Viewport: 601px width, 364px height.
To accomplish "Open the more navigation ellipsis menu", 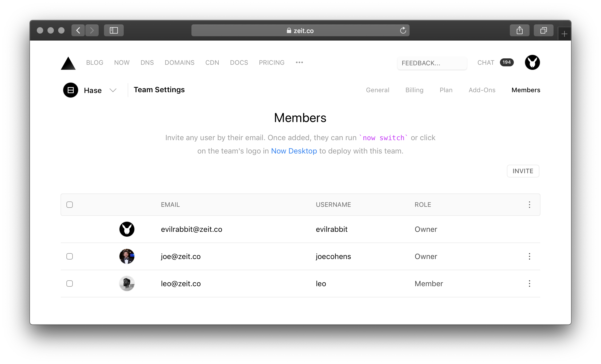I will 299,62.
